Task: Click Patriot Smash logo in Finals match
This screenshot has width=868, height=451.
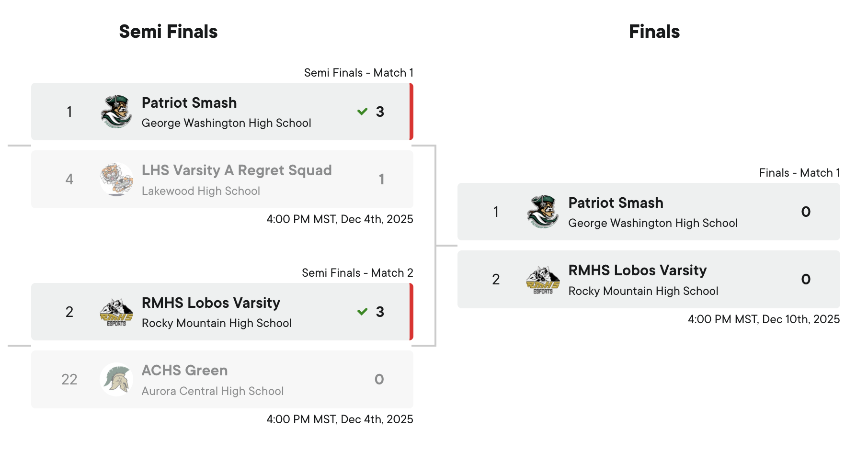Action: pos(543,212)
